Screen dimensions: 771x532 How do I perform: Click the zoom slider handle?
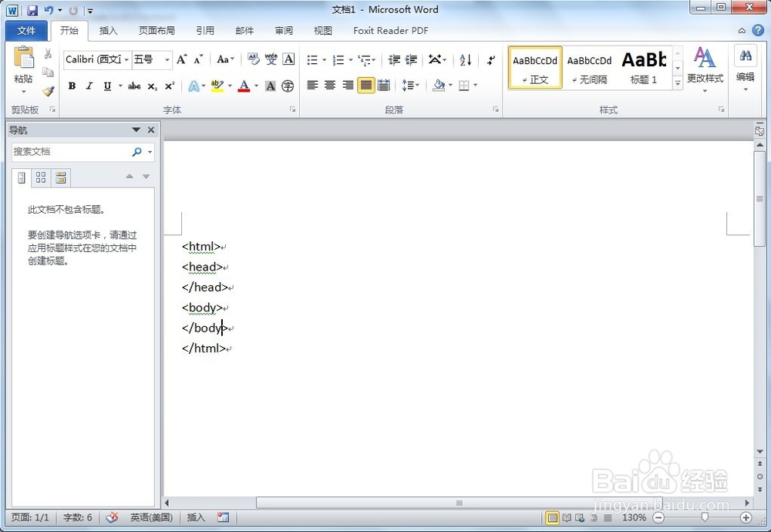(704, 517)
